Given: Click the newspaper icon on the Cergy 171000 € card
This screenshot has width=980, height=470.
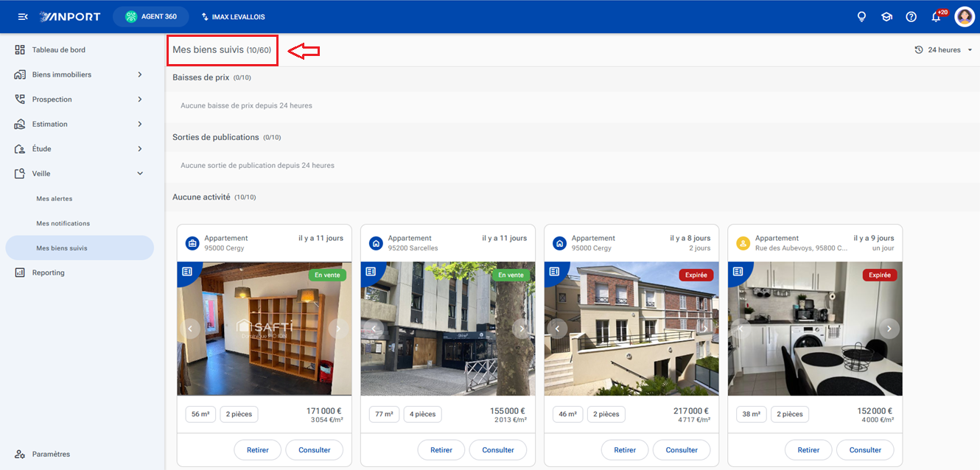Looking at the screenshot, I should (x=186, y=272).
